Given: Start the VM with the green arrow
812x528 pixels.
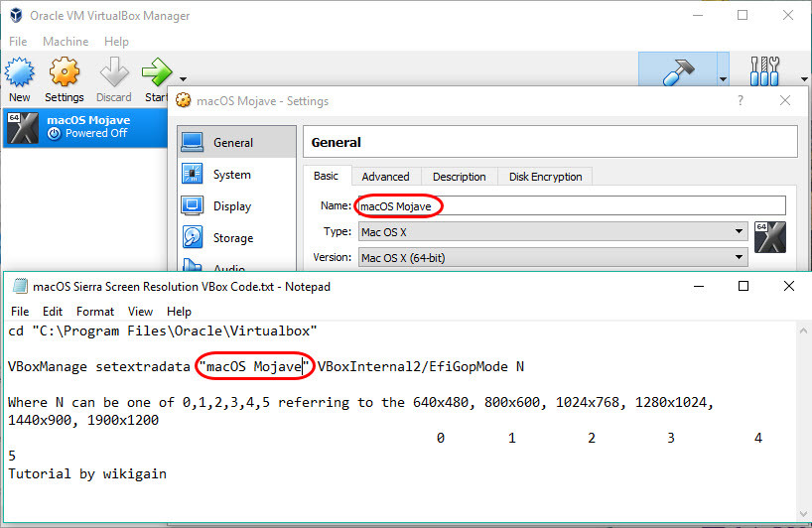Looking at the screenshot, I should click(x=157, y=71).
